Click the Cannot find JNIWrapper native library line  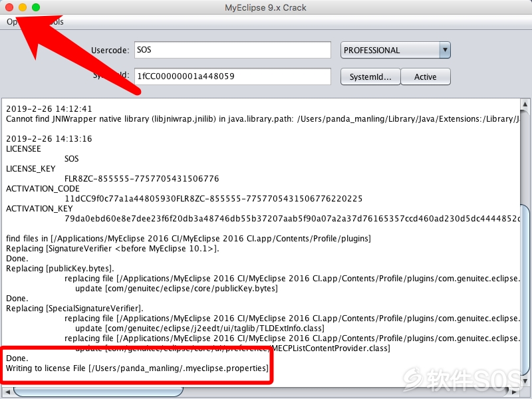[x=263, y=119]
